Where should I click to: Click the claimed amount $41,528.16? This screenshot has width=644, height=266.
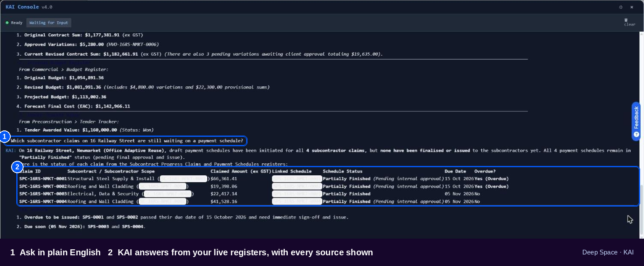pyautogui.click(x=224, y=201)
